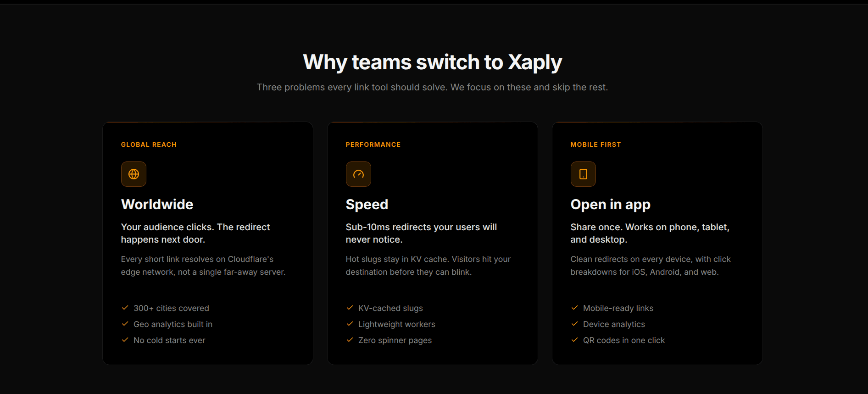
Task: Click 'Your audience clicks. The redirect happens next door.'
Action: click(x=195, y=233)
